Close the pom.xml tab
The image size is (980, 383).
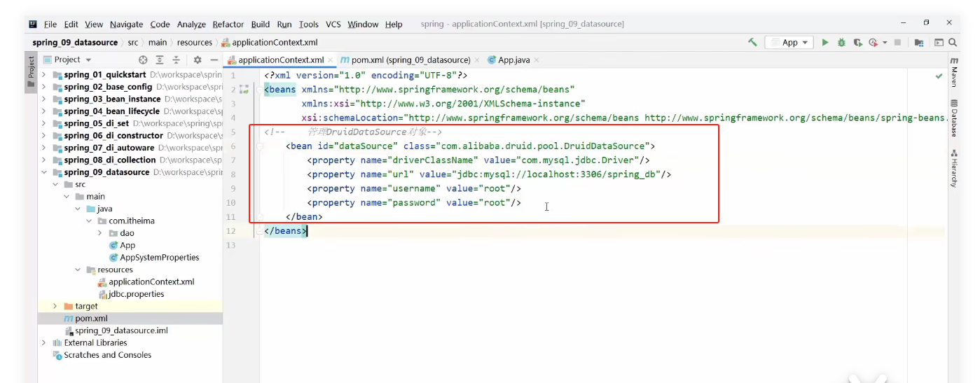pyautogui.click(x=477, y=60)
